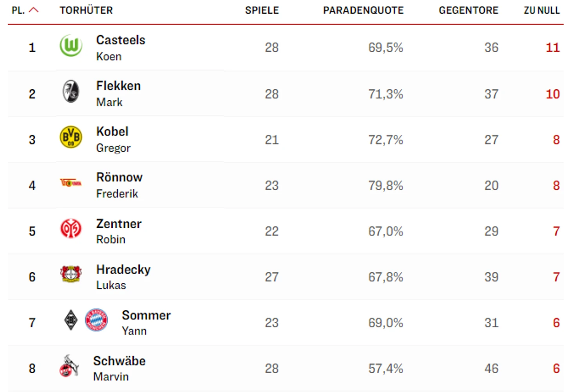Screen dimensions: 572x392
Task: Click the Borussia Dortmund BVB logo
Action: coord(71,137)
